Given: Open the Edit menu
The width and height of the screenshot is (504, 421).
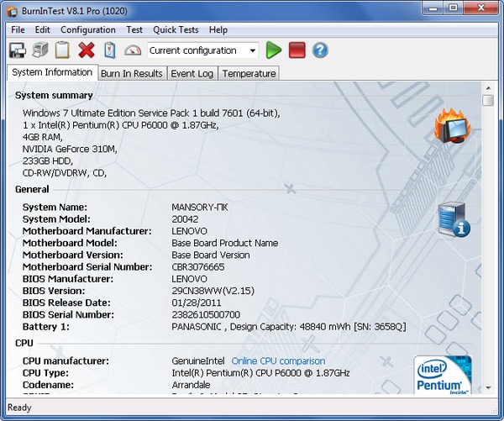Looking at the screenshot, I should [x=43, y=29].
